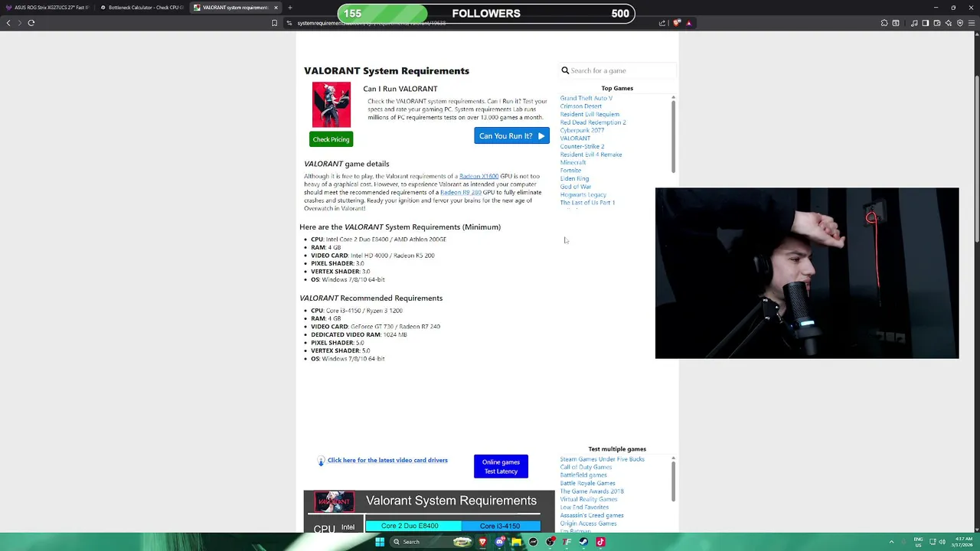The image size is (980, 551).
Task: Open Steam from the taskbar
Action: pyautogui.click(x=583, y=542)
